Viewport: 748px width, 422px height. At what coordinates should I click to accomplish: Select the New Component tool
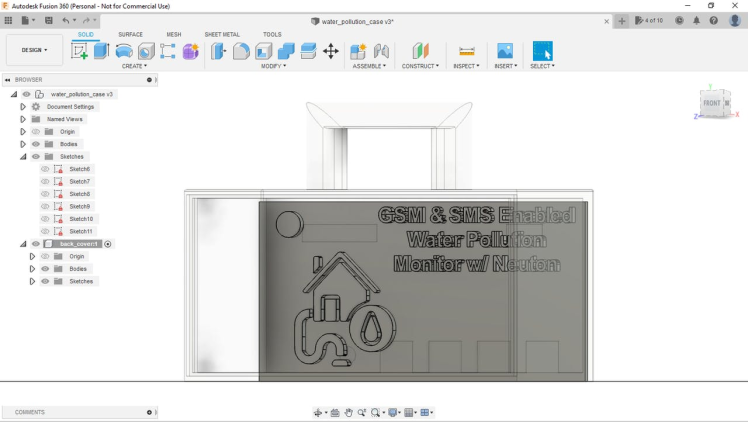click(358, 51)
